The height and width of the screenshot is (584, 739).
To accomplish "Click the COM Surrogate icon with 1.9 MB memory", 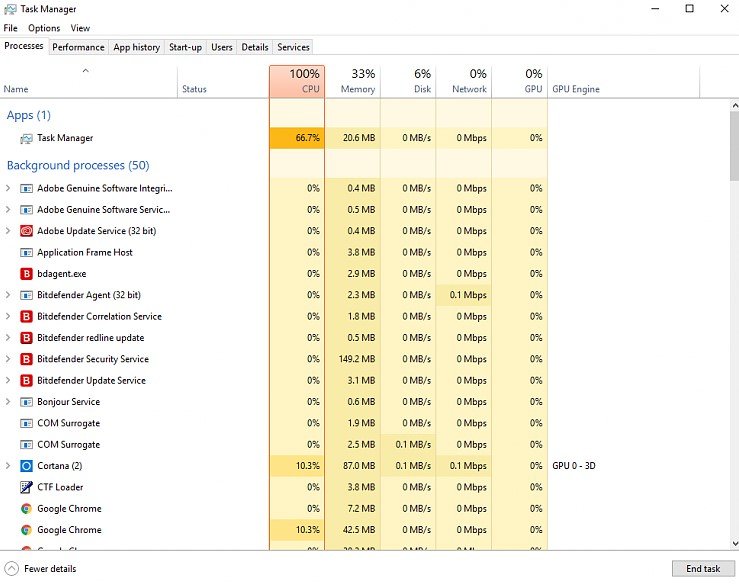I will (26, 423).
